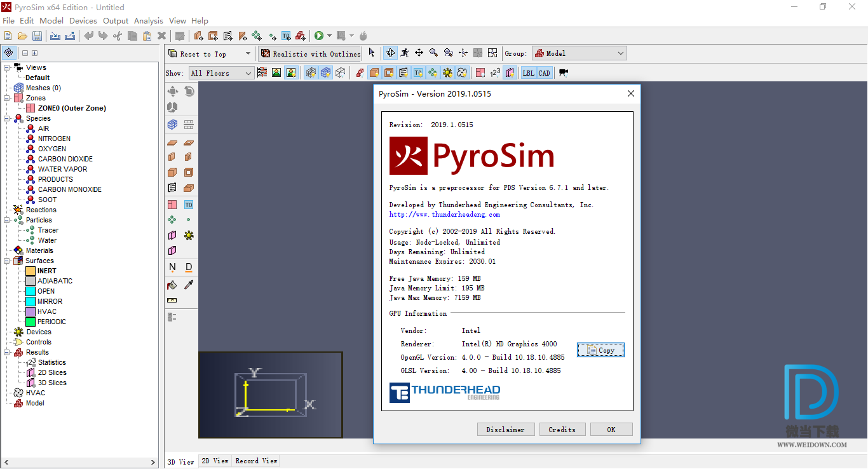Screen dimensions: 868x469
Task: Open the Reset to Top view dropdown arrow
Action: [248, 54]
